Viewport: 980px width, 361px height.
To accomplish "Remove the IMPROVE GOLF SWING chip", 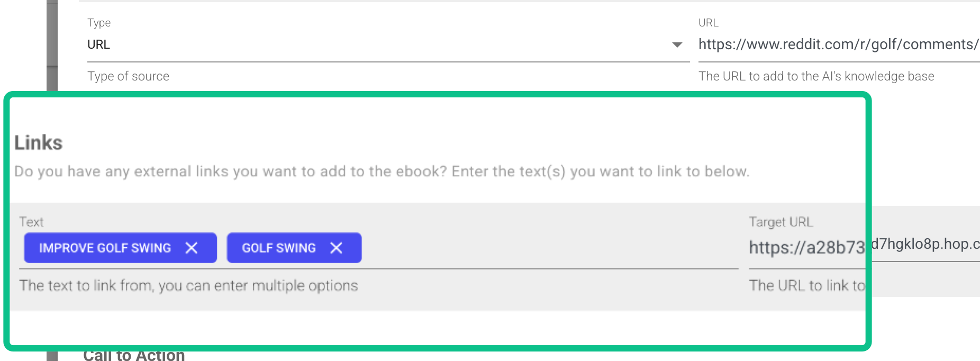I will pos(192,248).
